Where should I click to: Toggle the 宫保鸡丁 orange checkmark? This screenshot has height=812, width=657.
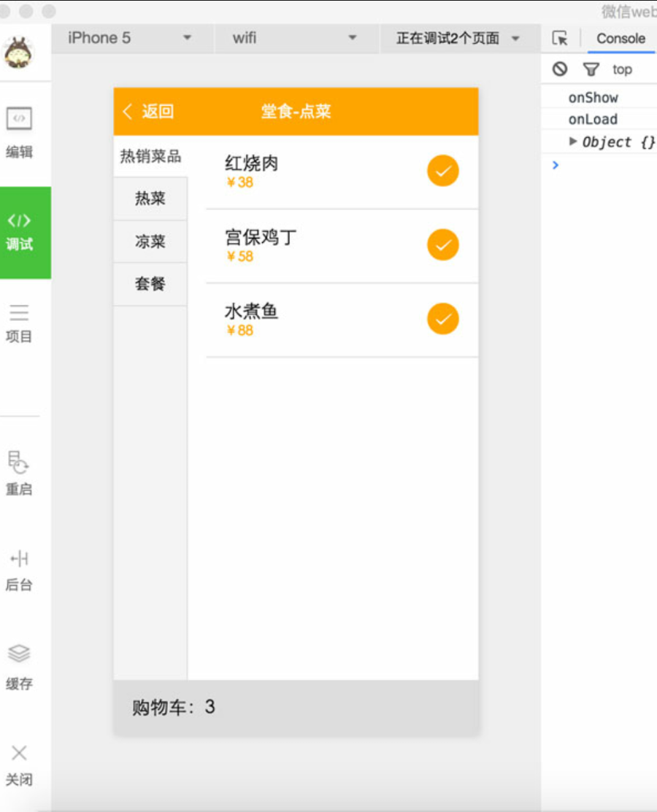(x=442, y=245)
